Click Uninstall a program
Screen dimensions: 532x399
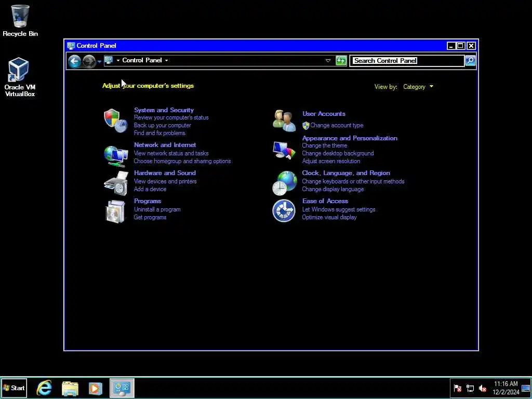pos(157,210)
